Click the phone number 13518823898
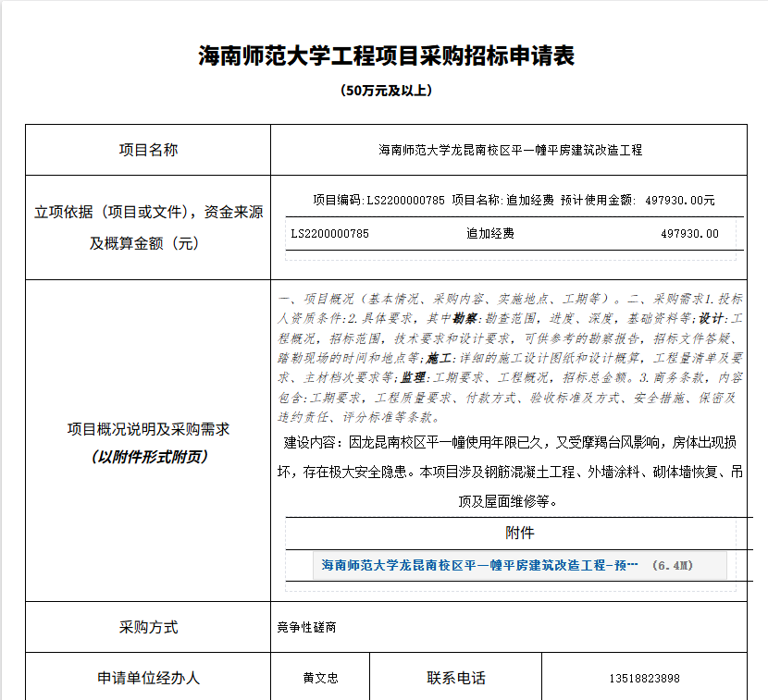 pyautogui.click(x=645, y=679)
